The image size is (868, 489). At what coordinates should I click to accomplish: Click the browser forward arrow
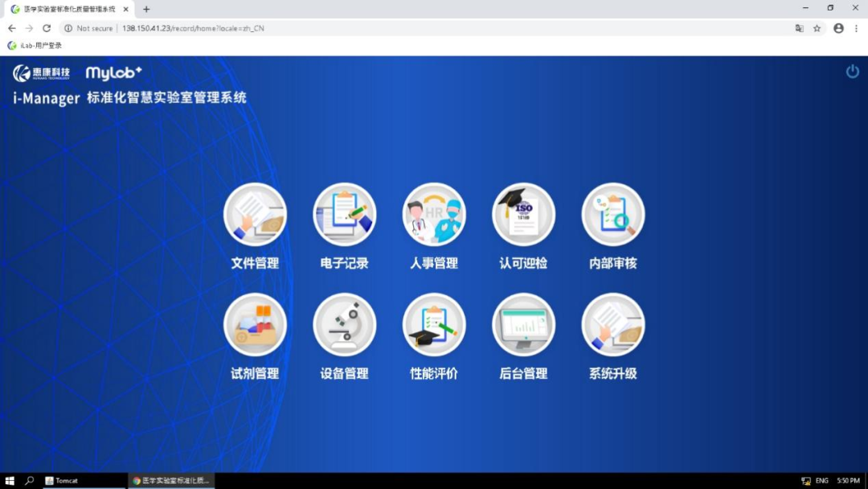coord(30,28)
